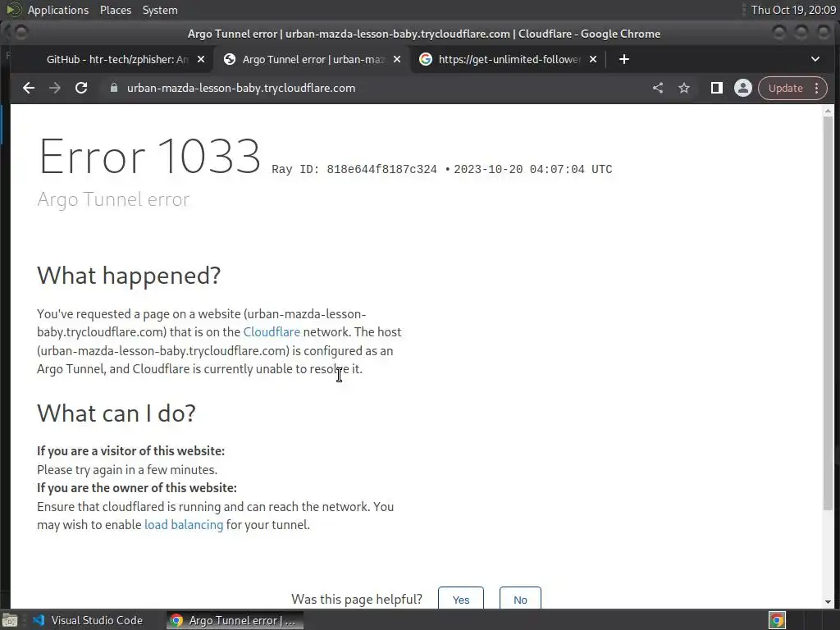Switch to the get-unlimited-followers tab
This screenshot has height=630, width=840.
pyautogui.click(x=508, y=59)
